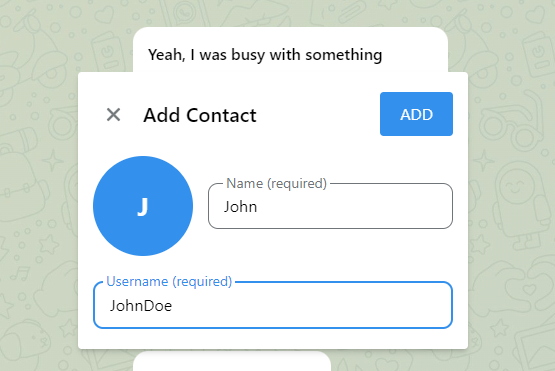The height and width of the screenshot is (371, 555).
Task: Place cursor after "John" in Name field
Action: coord(258,207)
